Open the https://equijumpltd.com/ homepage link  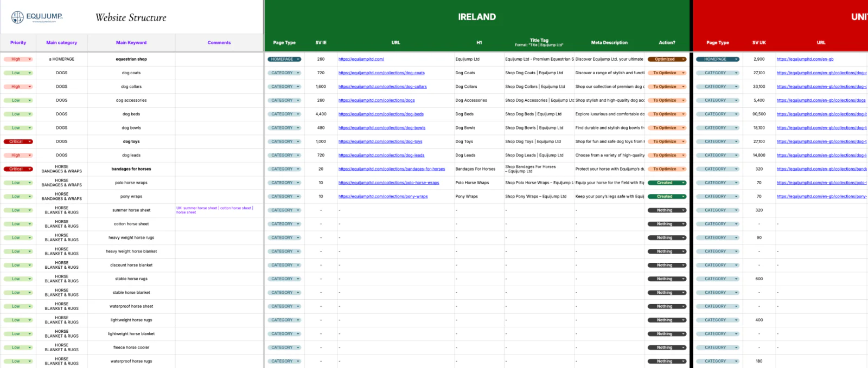[x=361, y=59]
